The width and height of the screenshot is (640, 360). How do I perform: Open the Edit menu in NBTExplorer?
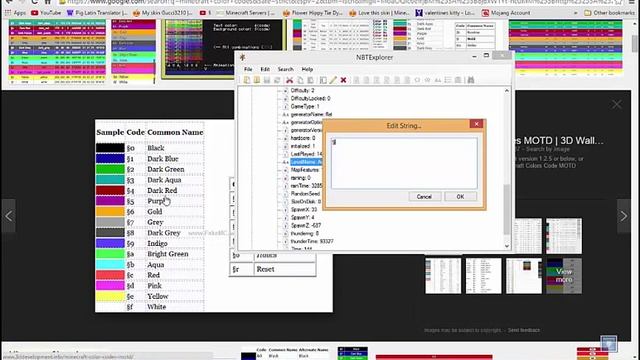coord(265,69)
